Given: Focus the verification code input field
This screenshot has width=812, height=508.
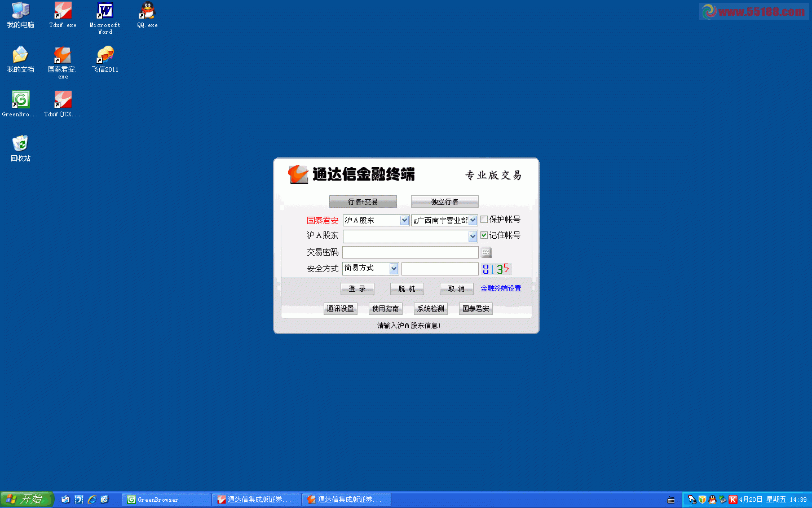Looking at the screenshot, I should pos(440,269).
